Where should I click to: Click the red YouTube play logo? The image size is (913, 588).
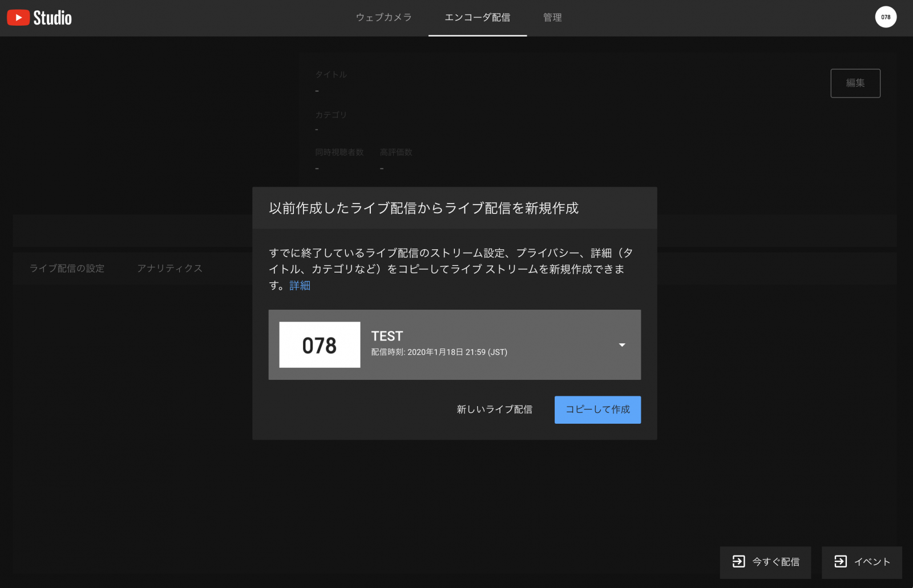pyautogui.click(x=18, y=18)
